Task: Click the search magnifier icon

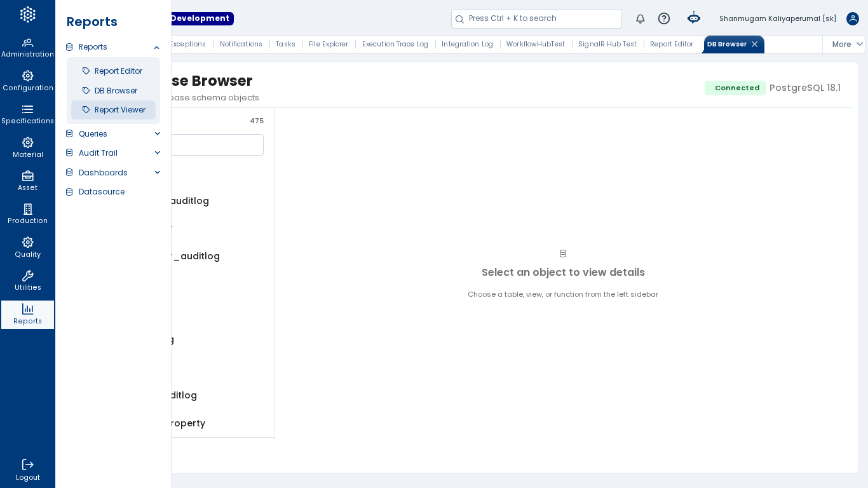Action: [459, 19]
